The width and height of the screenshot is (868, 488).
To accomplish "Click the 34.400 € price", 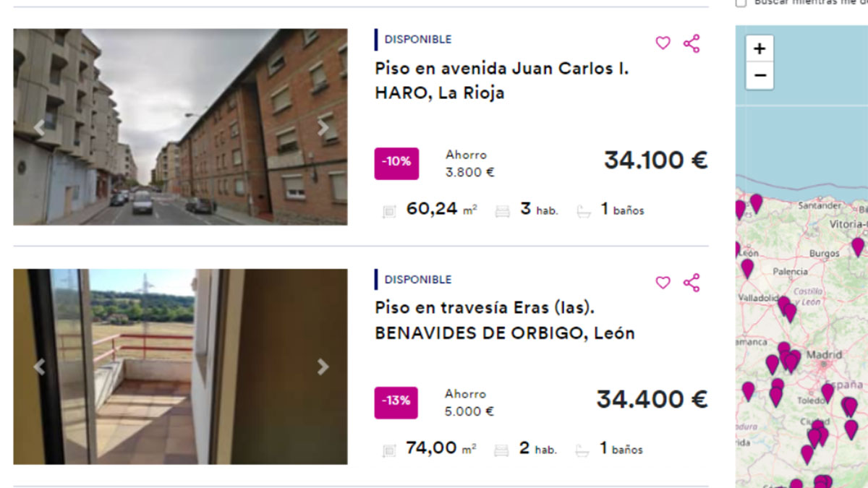I will 652,399.
